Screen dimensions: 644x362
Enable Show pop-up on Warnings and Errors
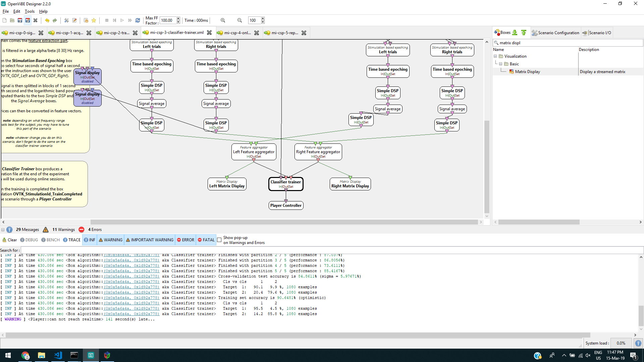[x=219, y=240]
